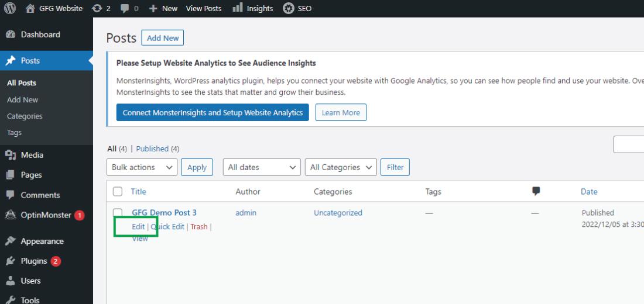Sort posts by the Title column
The height and width of the screenshot is (304, 644).
[139, 191]
